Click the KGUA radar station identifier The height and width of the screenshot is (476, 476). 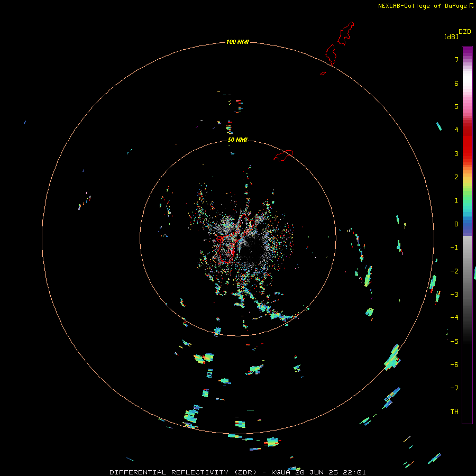click(x=282, y=472)
